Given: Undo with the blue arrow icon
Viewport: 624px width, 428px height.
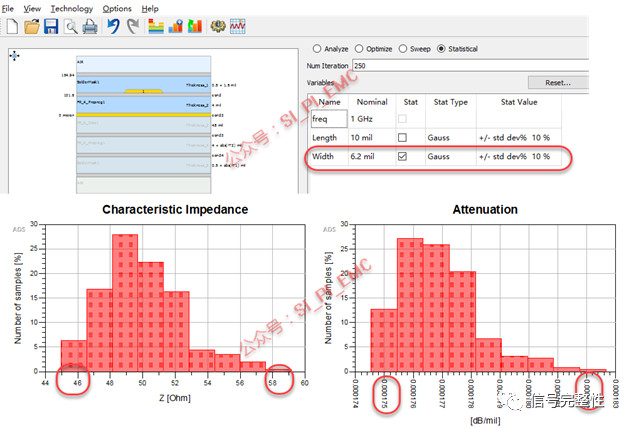Looking at the screenshot, I should pyautogui.click(x=113, y=26).
